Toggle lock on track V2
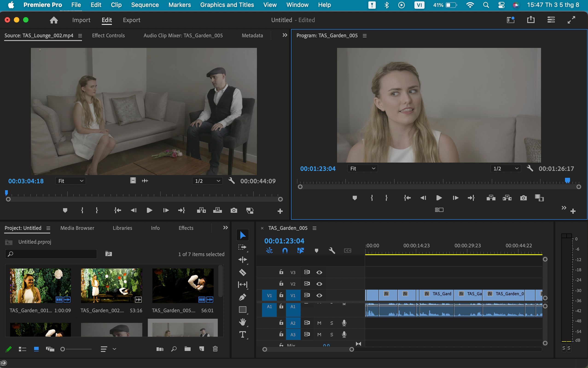The width and height of the screenshot is (588, 368). (281, 283)
